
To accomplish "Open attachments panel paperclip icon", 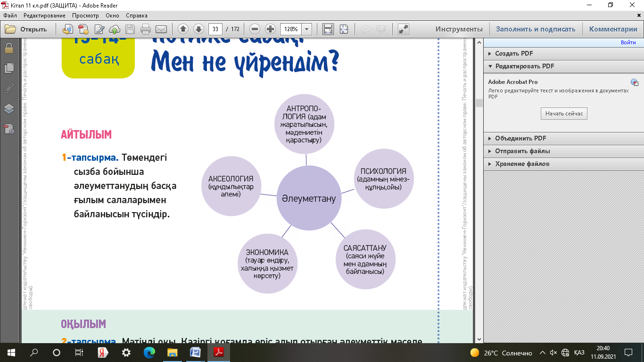I will [8, 88].
